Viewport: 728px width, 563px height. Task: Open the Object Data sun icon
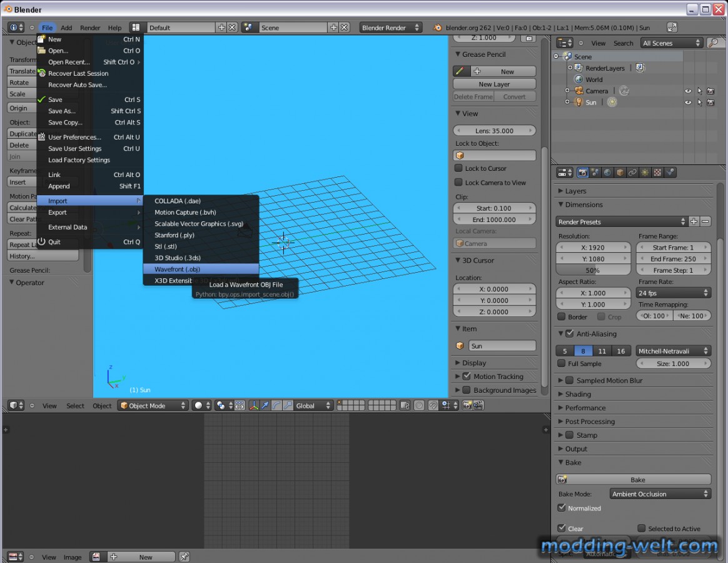[645, 173]
